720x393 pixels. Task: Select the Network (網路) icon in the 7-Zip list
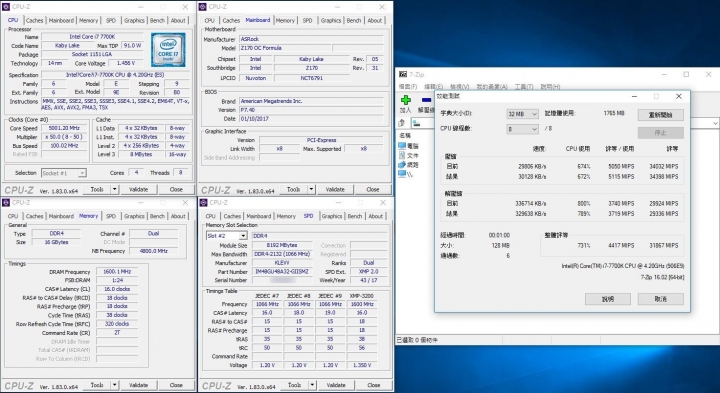coord(402,164)
